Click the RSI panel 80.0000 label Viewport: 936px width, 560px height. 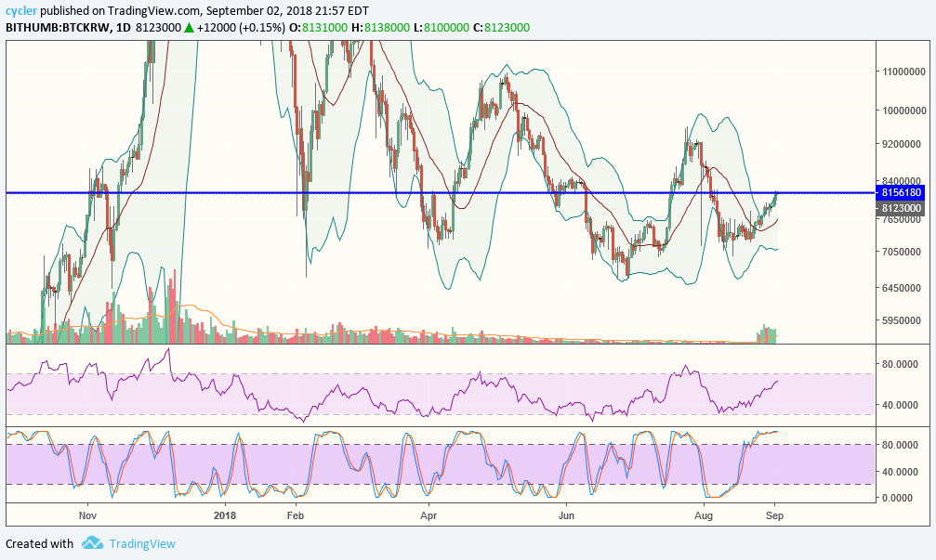click(x=900, y=364)
